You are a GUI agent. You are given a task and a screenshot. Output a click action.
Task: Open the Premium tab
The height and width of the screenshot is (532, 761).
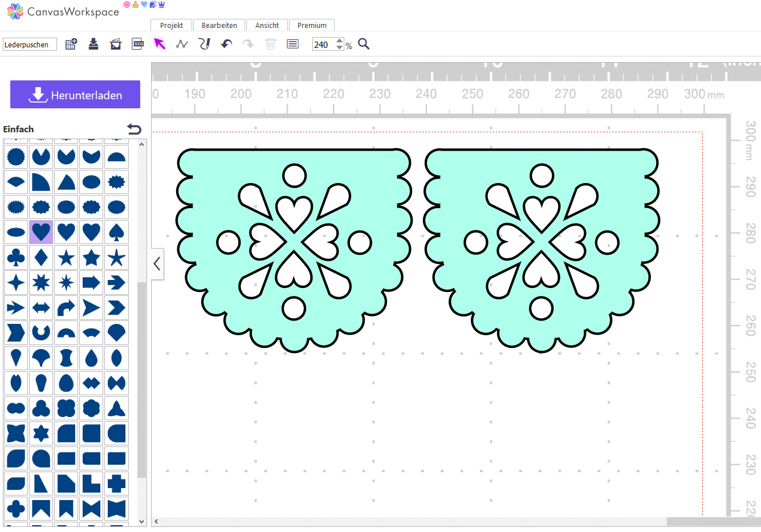[x=312, y=25]
